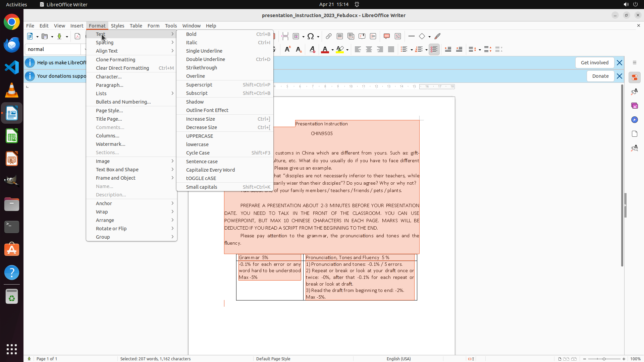Image resolution: width=644 pixels, height=362 pixels.
Task: Click the Gallery icon in the sidebar
Action: click(634, 106)
